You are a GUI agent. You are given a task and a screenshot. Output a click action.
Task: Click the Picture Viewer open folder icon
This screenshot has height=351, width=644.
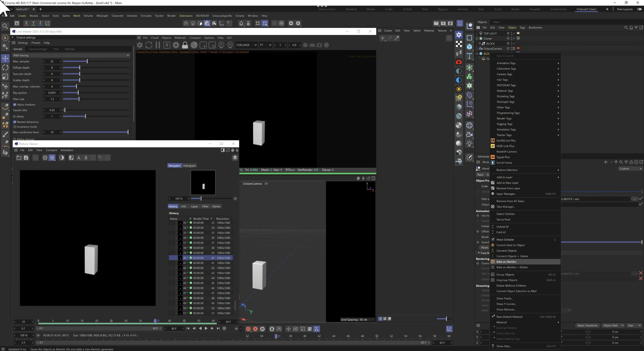19,158
